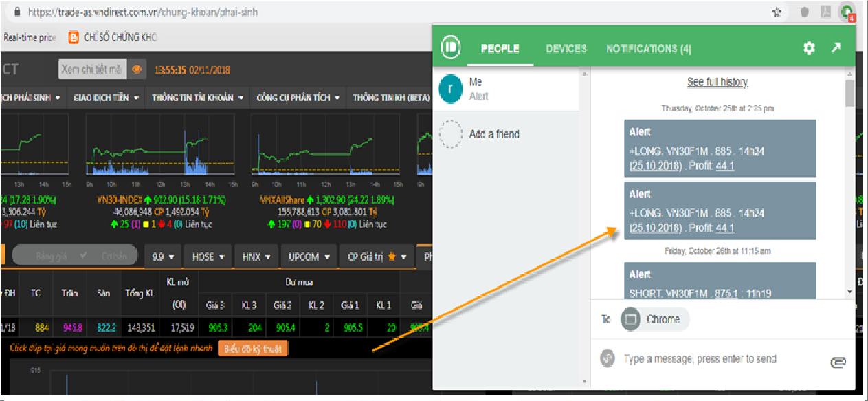Open Pushbullet settings gear

tap(809, 48)
